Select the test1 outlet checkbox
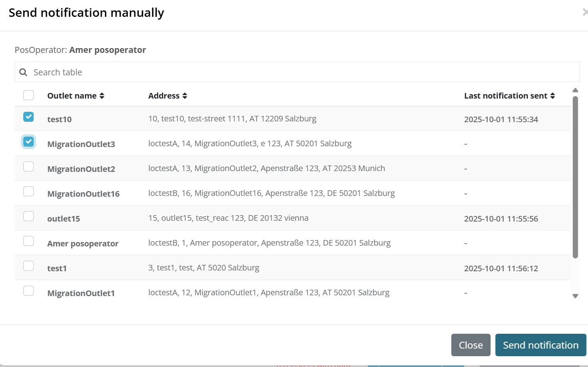 [x=28, y=266]
